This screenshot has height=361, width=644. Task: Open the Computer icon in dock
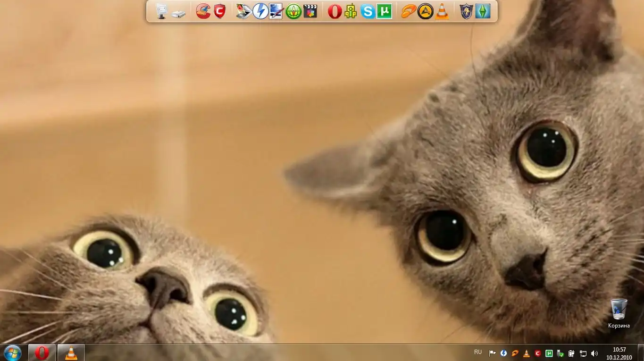tap(162, 11)
